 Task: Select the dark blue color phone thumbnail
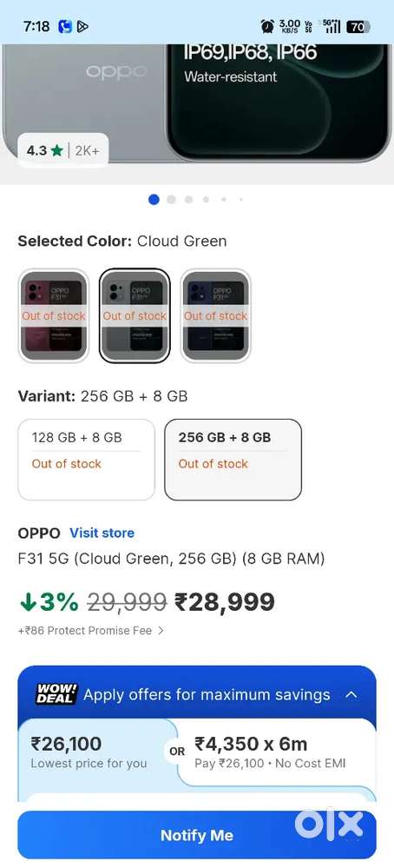(x=215, y=315)
